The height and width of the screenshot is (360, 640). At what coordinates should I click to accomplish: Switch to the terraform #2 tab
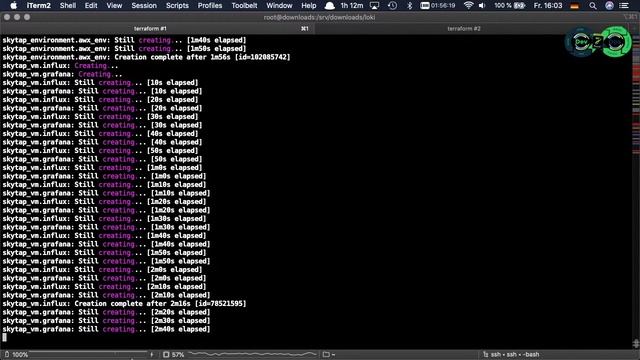pyautogui.click(x=464, y=29)
